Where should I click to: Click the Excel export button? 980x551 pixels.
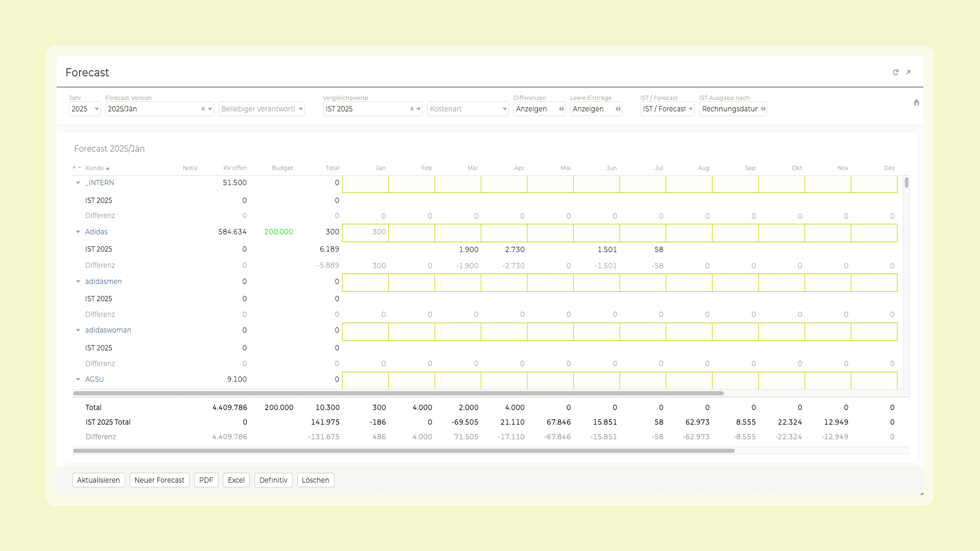tap(236, 480)
